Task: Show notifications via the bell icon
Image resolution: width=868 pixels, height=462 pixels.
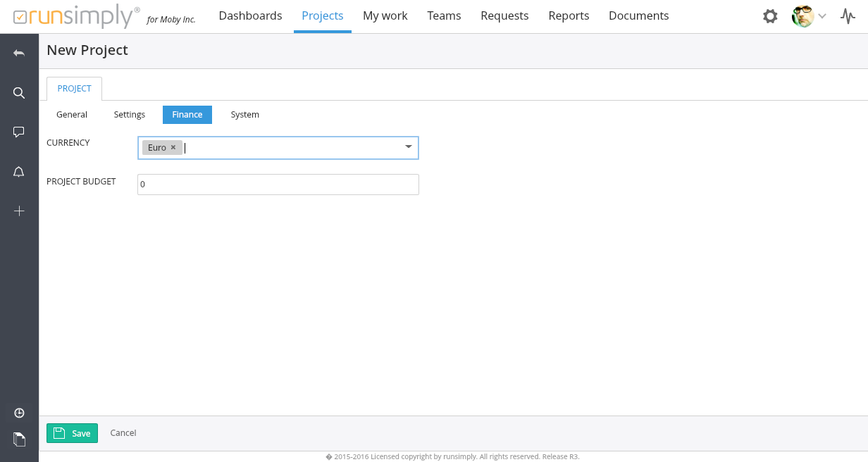Action: pyautogui.click(x=19, y=172)
